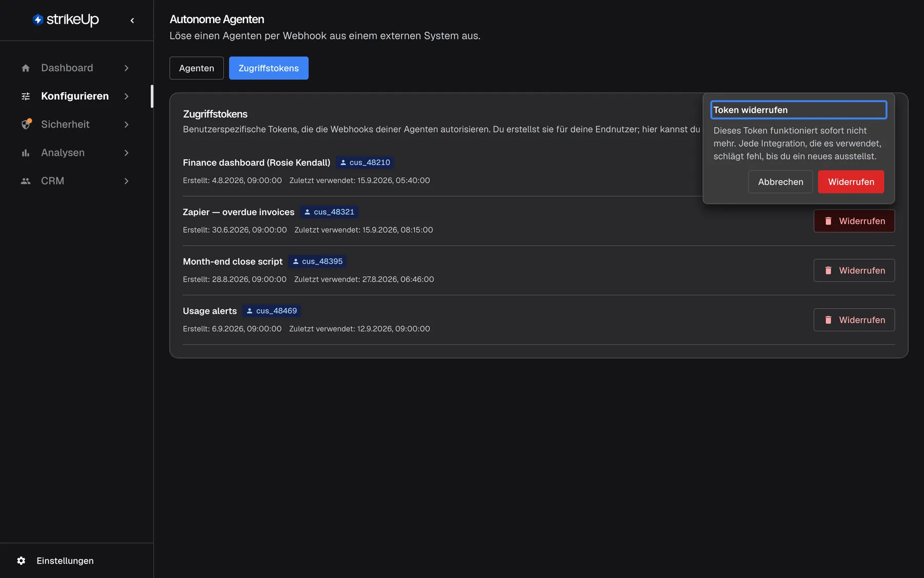924x578 pixels.
Task: Click the Analysen bar chart icon
Action: 26,153
